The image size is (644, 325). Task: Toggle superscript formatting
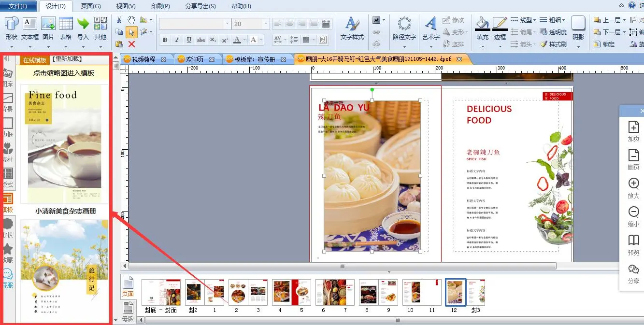[x=225, y=40]
